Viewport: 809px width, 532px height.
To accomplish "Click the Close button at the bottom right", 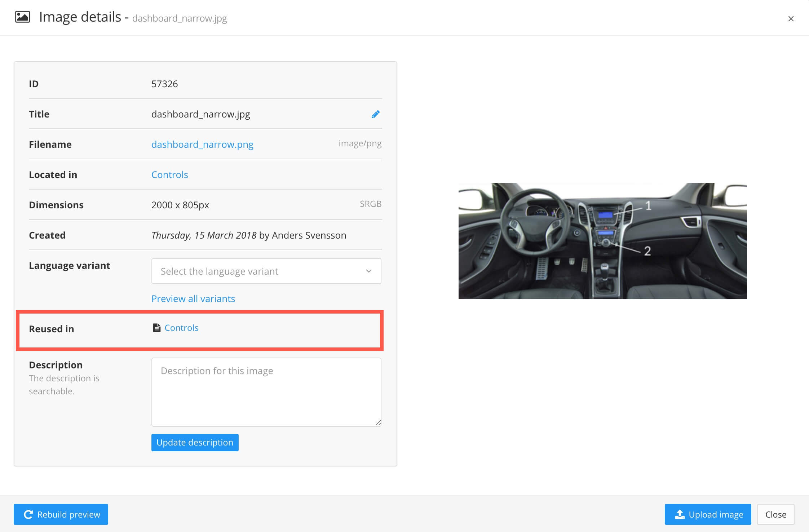I will [775, 514].
